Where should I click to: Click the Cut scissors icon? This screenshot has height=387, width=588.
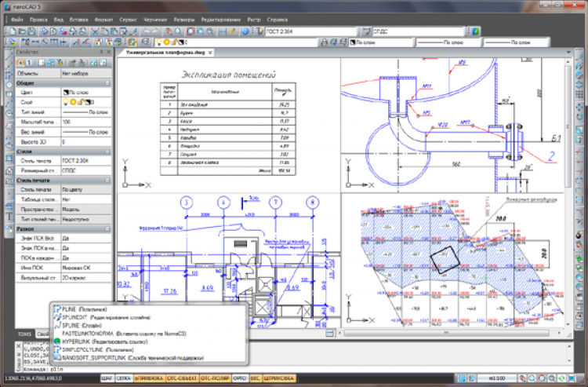coord(95,31)
